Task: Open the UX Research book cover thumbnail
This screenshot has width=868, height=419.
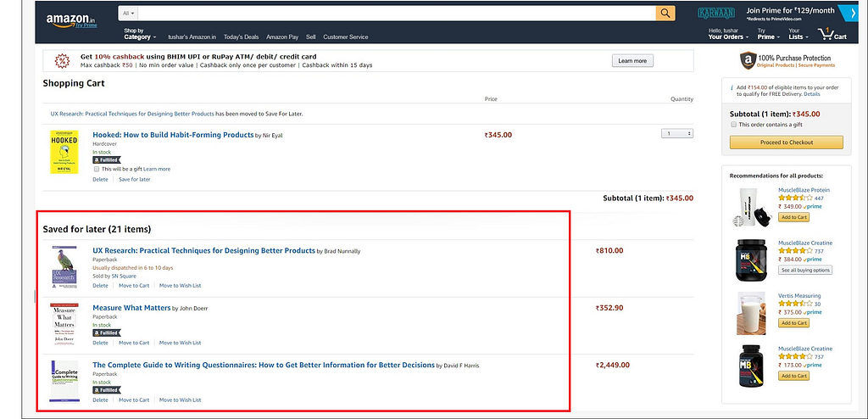Action: [64, 267]
